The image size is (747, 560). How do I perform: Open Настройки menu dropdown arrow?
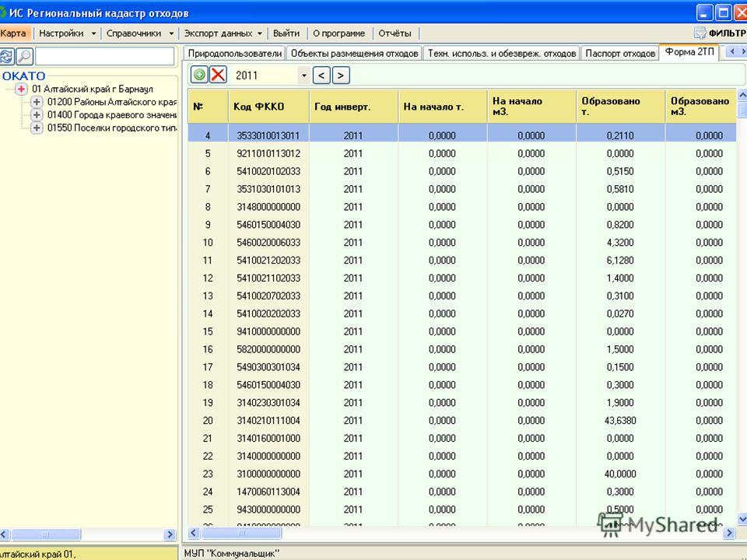(93, 33)
